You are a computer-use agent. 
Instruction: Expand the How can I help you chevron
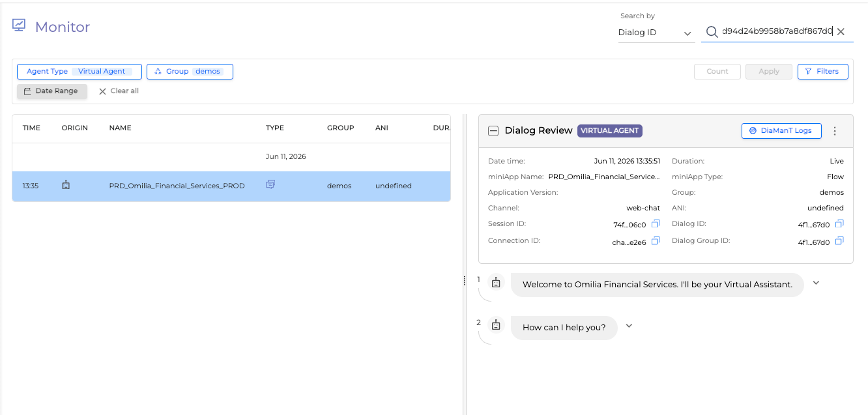pos(629,326)
